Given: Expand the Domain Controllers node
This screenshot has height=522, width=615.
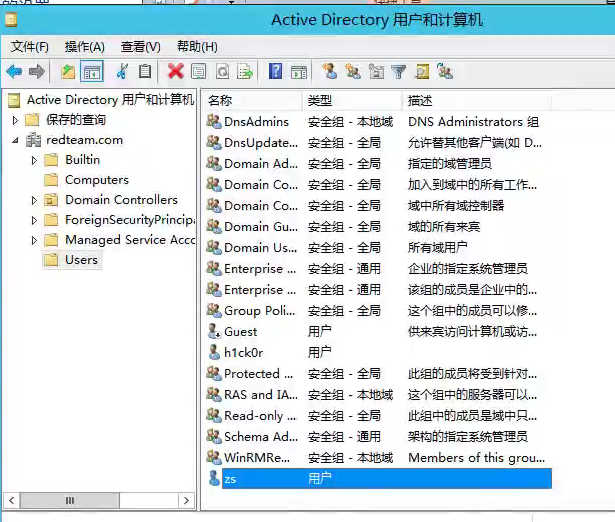Looking at the screenshot, I should 35,200.
